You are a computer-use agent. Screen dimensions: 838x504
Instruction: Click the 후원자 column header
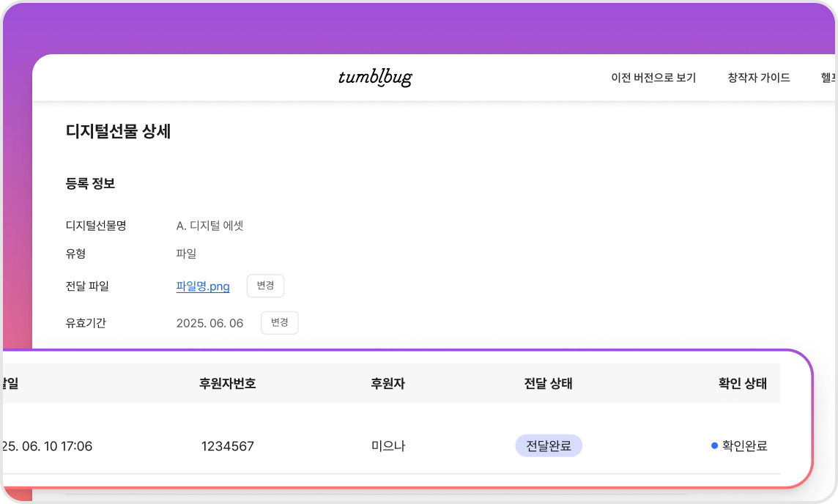tap(388, 383)
